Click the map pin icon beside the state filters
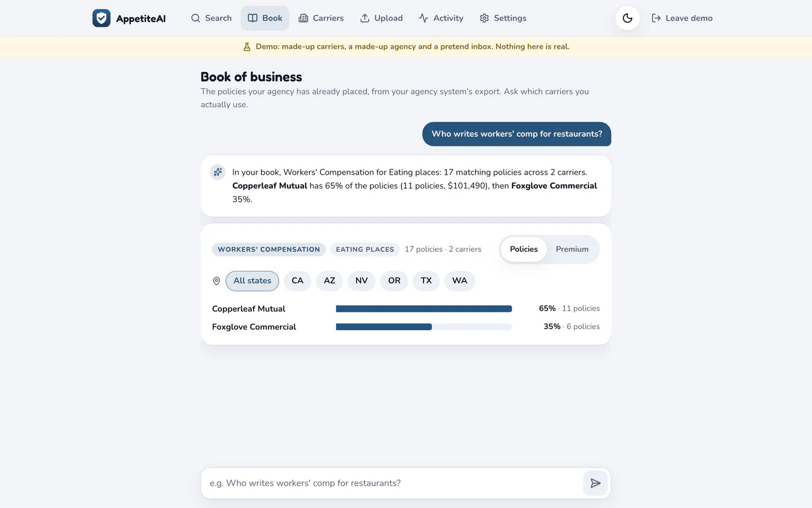The width and height of the screenshot is (812, 508). (x=217, y=281)
